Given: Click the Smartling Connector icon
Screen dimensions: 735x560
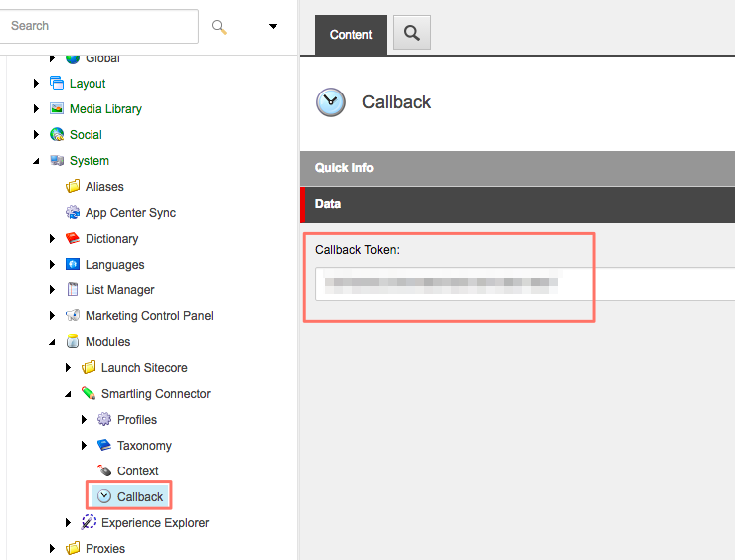Looking at the screenshot, I should click(89, 394).
